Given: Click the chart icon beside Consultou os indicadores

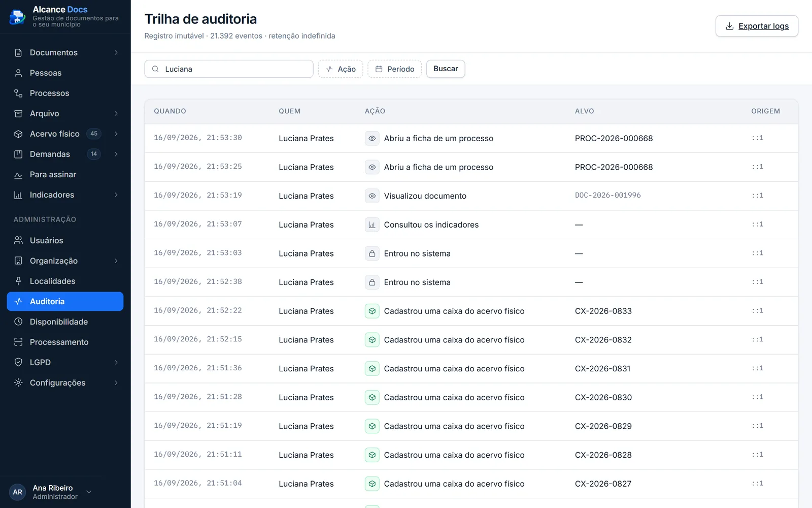Looking at the screenshot, I should pos(372,225).
